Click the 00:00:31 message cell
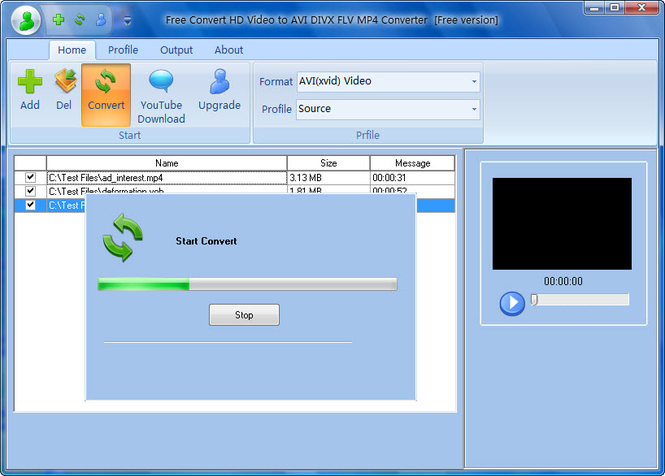The height and width of the screenshot is (476, 665). click(x=412, y=178)
